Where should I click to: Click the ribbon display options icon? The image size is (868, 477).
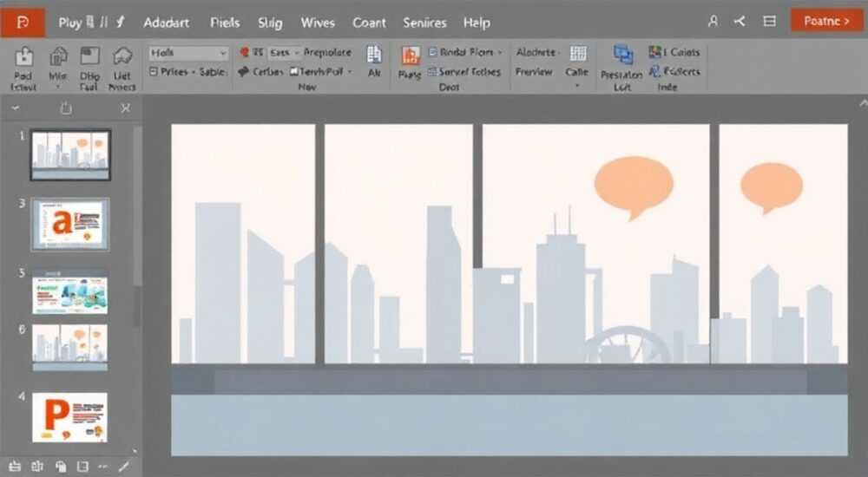769,22
